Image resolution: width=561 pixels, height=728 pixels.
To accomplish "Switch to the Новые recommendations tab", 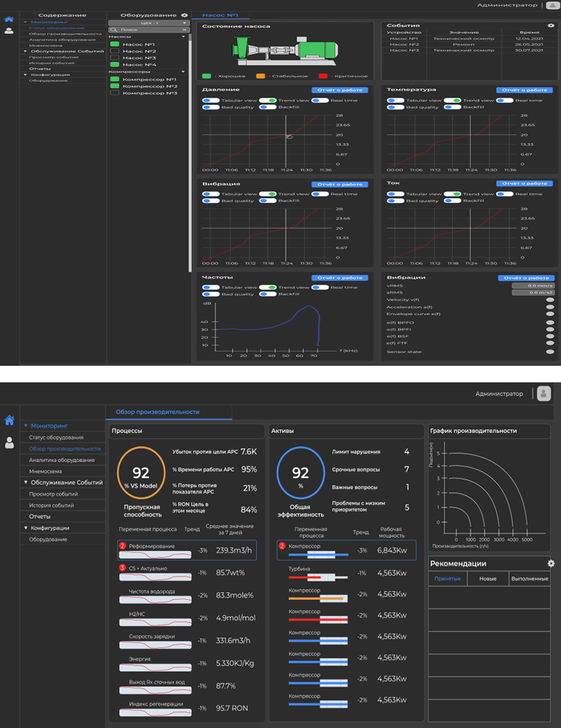I will click(488, 579).
